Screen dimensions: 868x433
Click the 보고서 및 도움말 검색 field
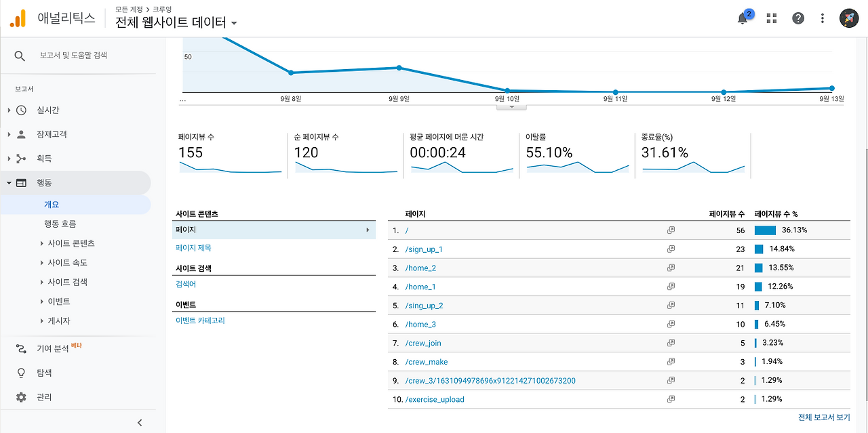click(x=73, y=56)
